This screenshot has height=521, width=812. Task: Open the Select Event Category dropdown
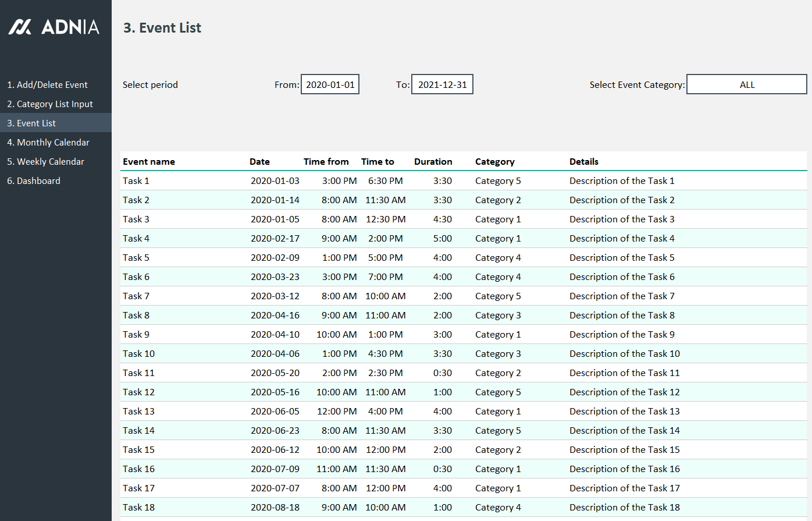point(746,84)
